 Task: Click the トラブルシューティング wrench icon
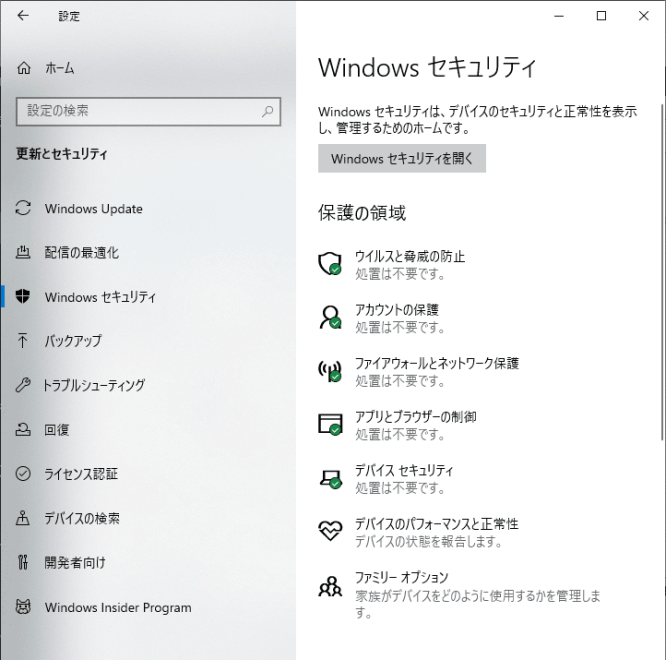click(23, 385)
